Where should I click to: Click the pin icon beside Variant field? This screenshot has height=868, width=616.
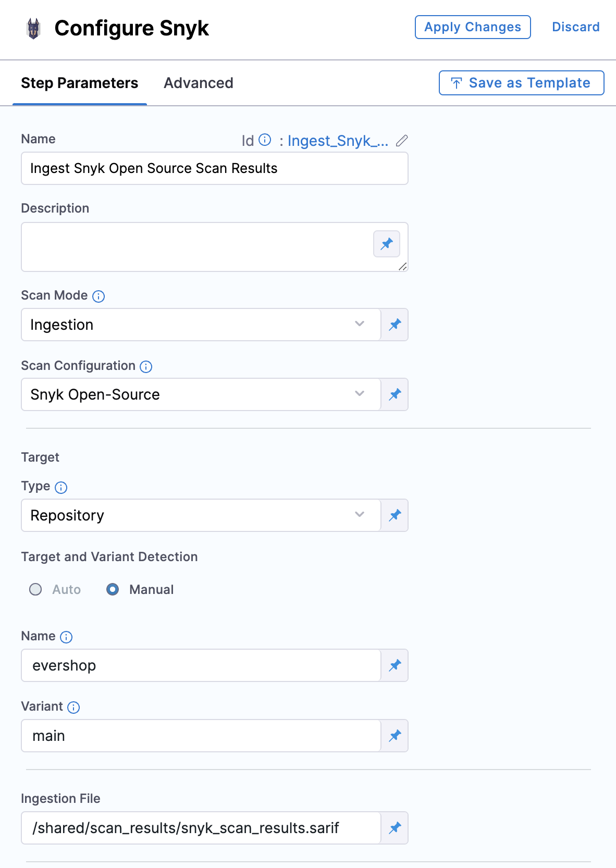(x=395, y=736)
